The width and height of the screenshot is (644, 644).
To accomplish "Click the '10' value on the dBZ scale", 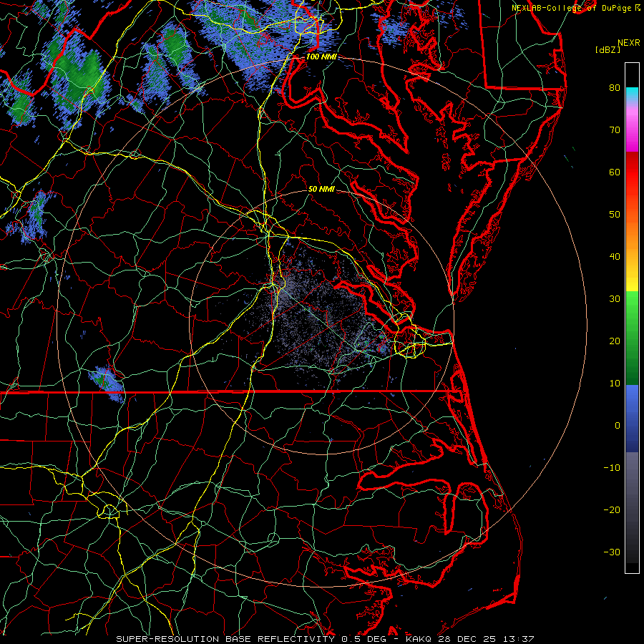I will [x=615, y=384].
